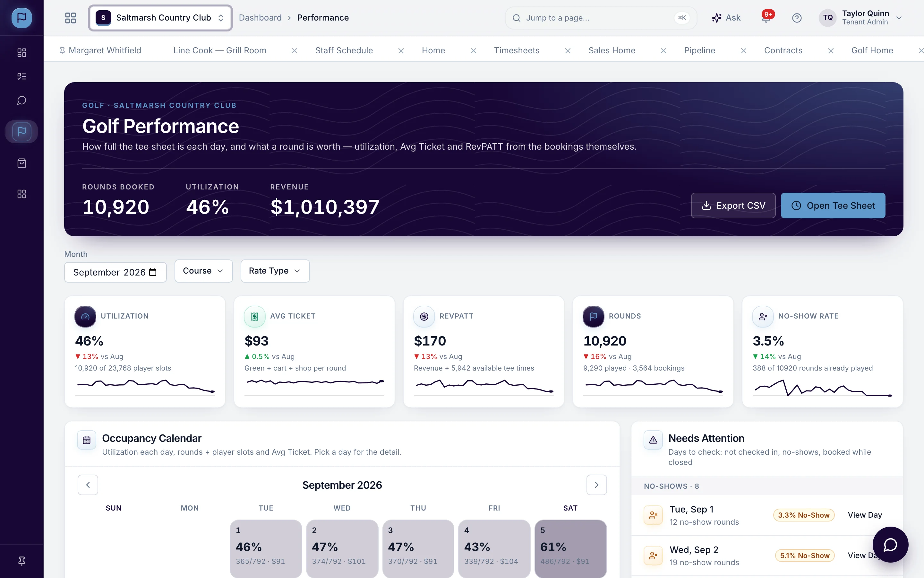Click the flag app logo in sidebar
924x578 pixels.
[22, 18]
